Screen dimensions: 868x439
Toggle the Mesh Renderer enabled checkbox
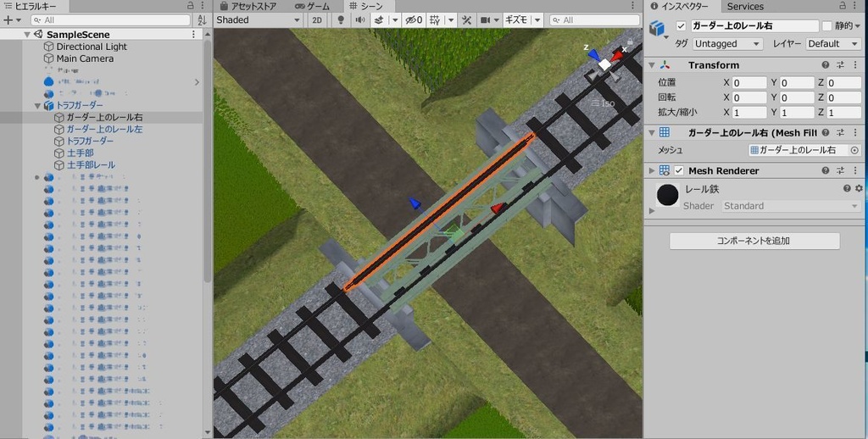point(679,170)
